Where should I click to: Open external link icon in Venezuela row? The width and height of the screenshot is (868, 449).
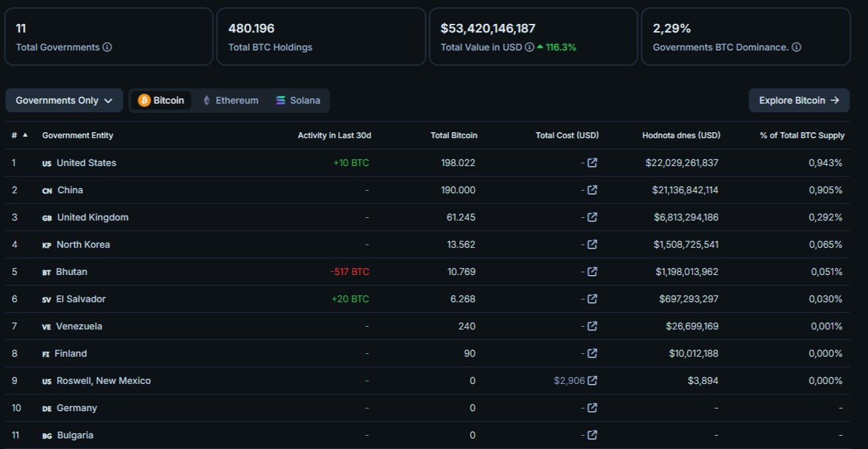tap(592, 326)
